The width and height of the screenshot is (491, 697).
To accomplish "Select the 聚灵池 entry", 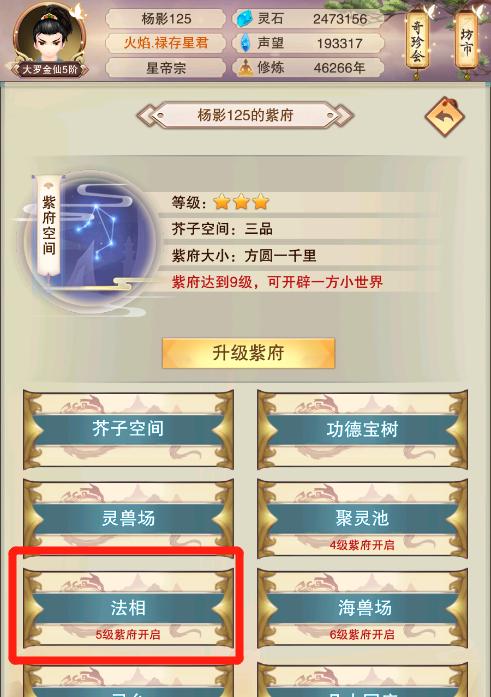I will pos(362,518).
